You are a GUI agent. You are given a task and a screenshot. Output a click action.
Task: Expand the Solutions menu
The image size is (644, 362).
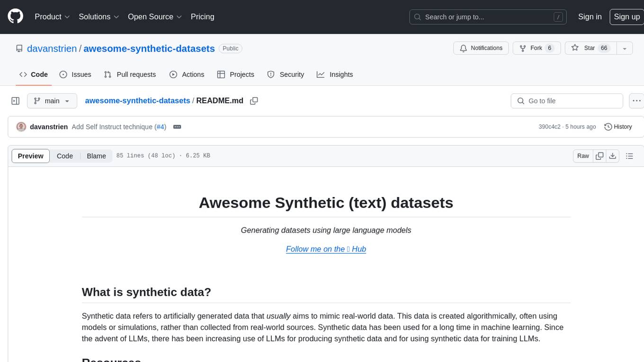pos(99,17)
